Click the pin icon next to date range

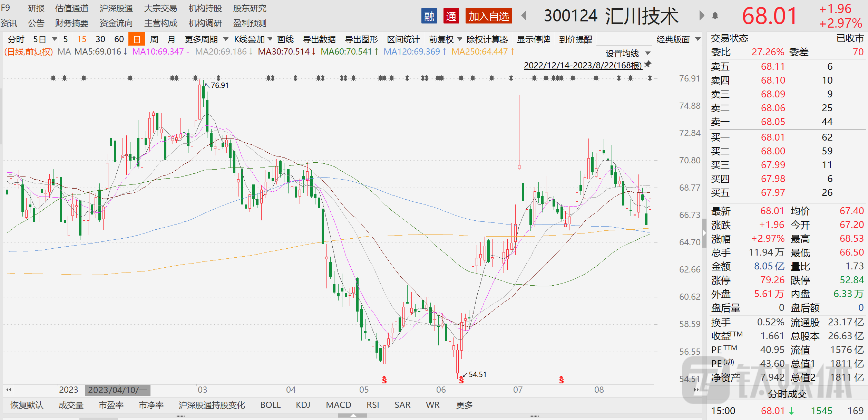pos(648,64)
